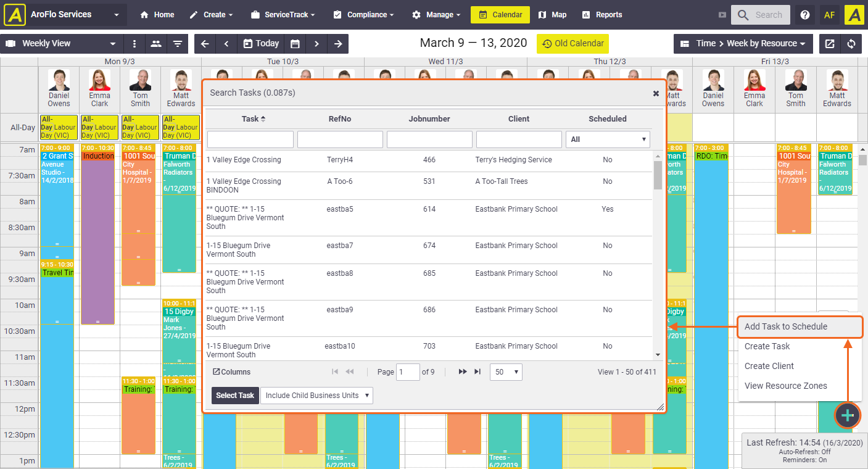Click the resources people icon in the toolbar

coord(156,44)
